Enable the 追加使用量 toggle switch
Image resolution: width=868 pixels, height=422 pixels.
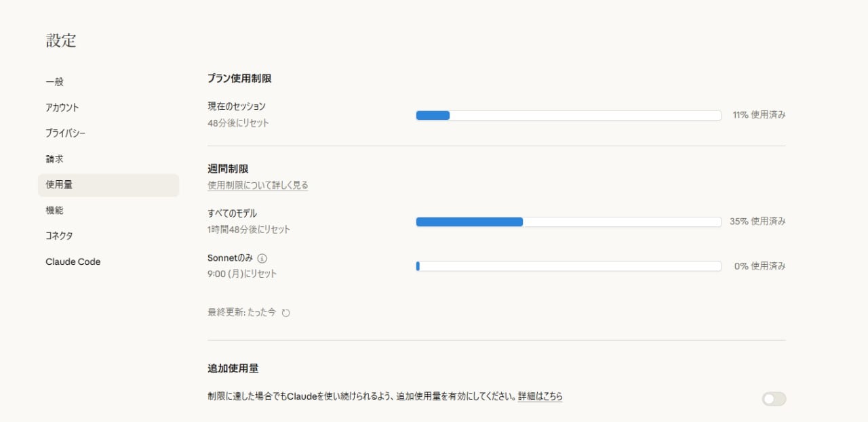pos(774,399)
